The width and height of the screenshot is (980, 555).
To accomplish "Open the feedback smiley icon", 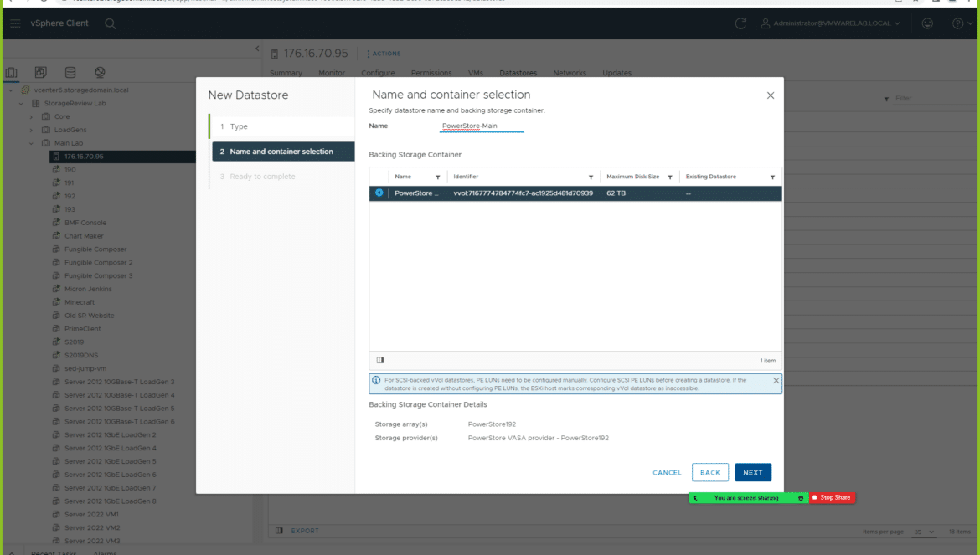I will pyautogui.click(x=927, y=23).
